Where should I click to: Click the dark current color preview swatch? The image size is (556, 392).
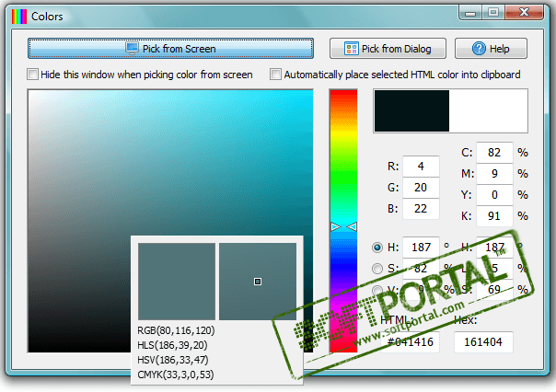(411, 111)
